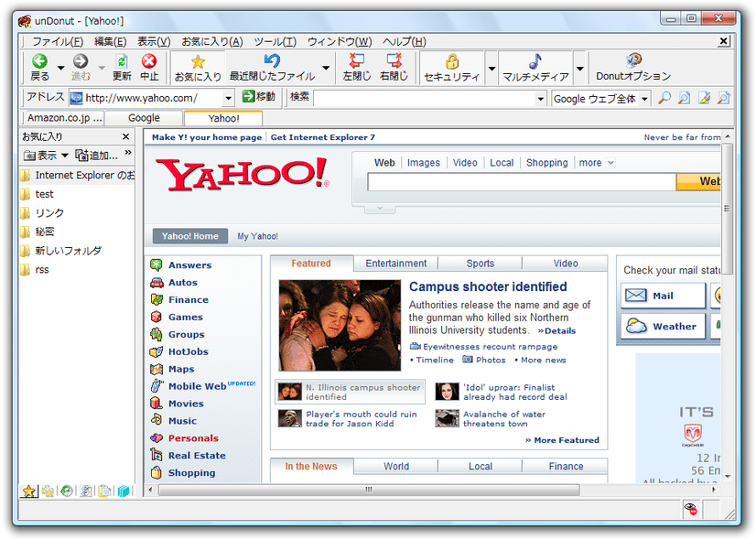Screen dimensions: 756x539
Task: Open the 'My Yahoo!' link
Action: pyautogui.click(x=257, y=236)
